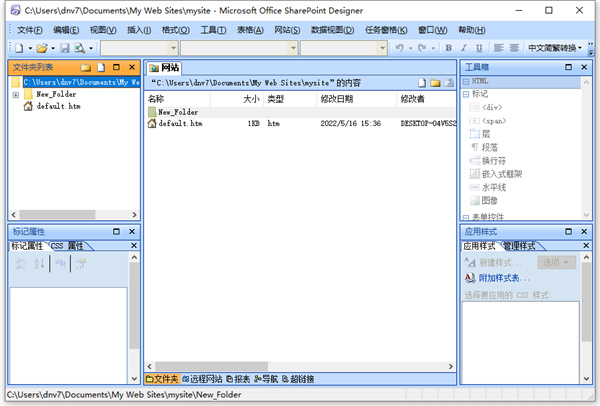The height and width of the screenshot is (406, 600).
Task: Switch to the 导航 view tab
Action: [266, 379]
